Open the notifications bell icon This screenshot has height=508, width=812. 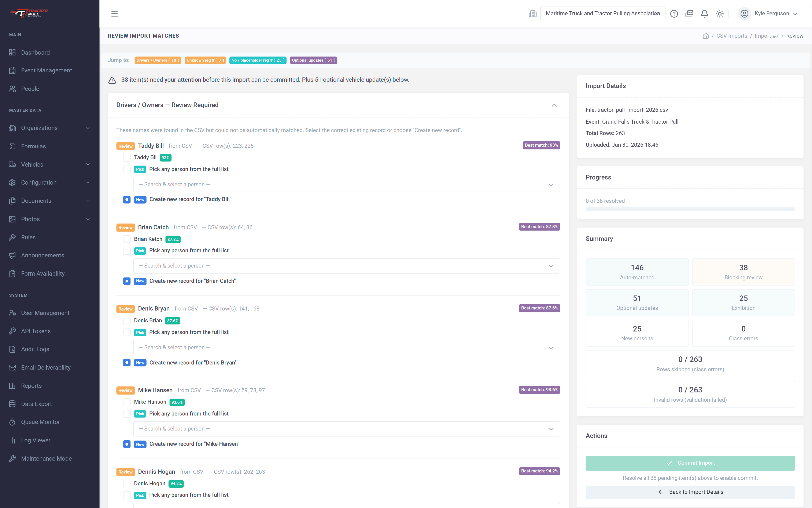click(704, 14)
